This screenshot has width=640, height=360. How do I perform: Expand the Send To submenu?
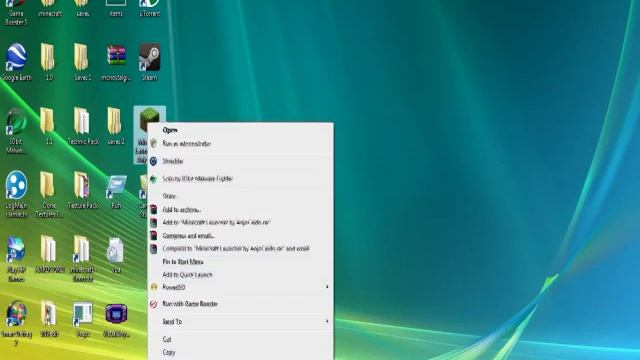pyautogui.click(x=240, y=322)
